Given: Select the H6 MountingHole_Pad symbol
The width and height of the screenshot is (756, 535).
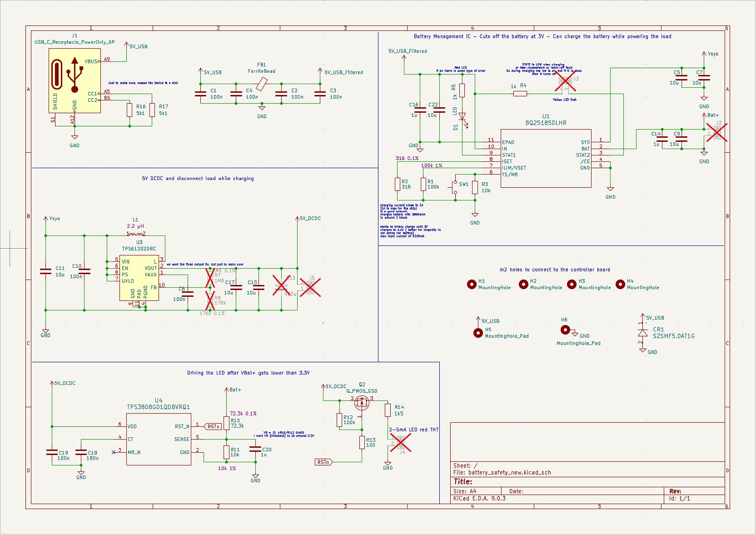Looking at the screenshot, I should pyautogui.click(x=565, y=330).
